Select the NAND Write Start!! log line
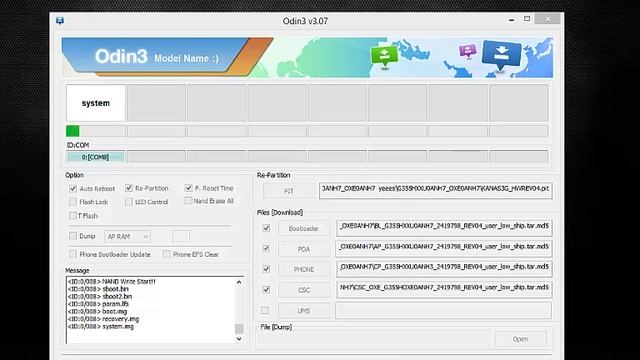 [x=111, y=282]
